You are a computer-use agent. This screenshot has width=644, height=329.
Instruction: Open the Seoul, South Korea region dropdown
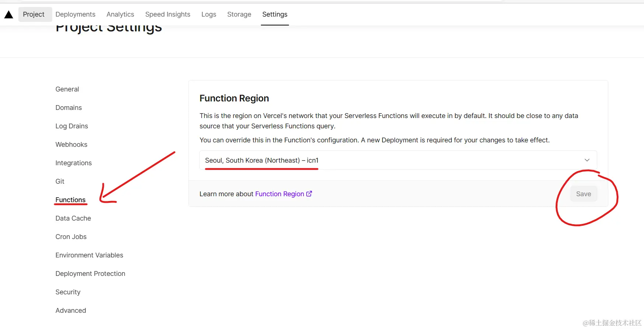point(398,160)
